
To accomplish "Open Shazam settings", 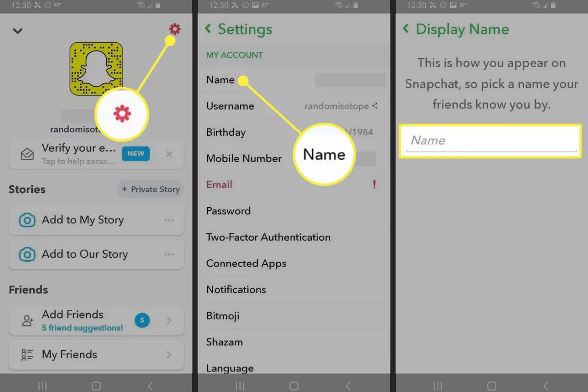I will click(x=294, y=342).
